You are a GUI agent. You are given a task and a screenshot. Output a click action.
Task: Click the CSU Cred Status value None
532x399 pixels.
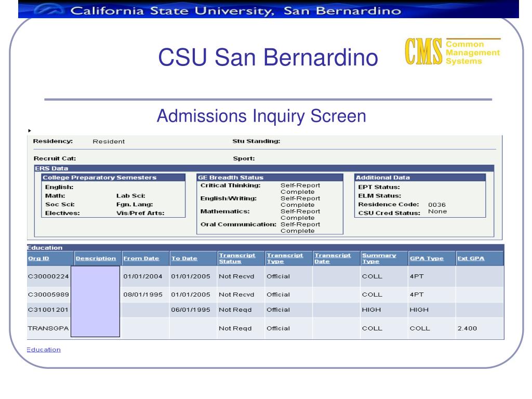pyautogui.click(x=437, y=211)
